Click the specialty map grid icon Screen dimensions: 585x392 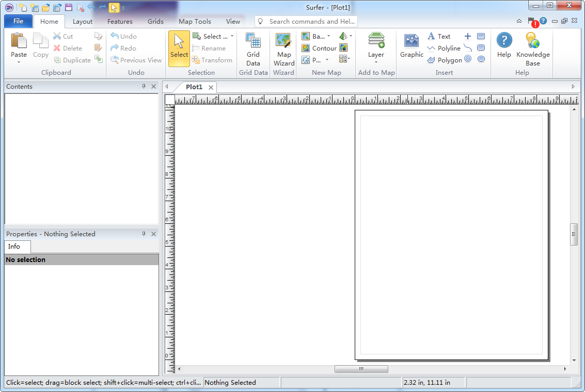(343, 59)
